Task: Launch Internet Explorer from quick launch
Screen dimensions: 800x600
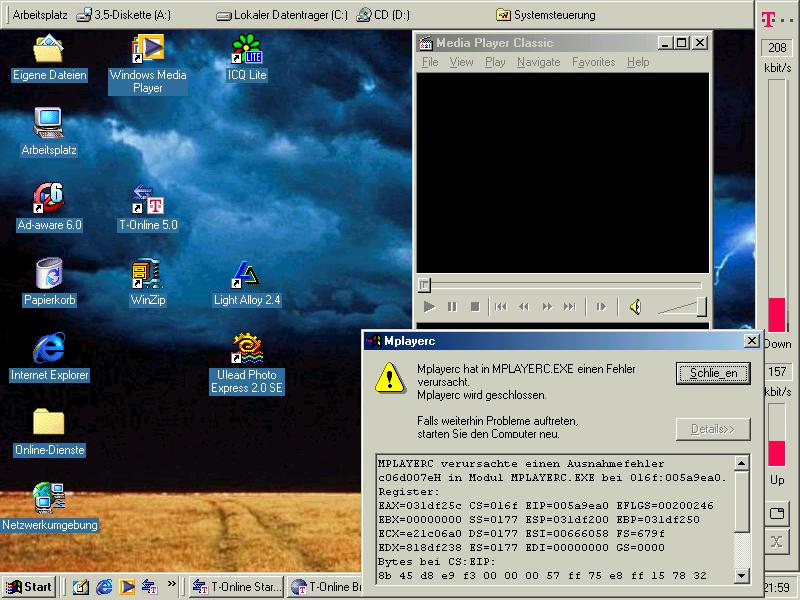Action: click(104, 587)
